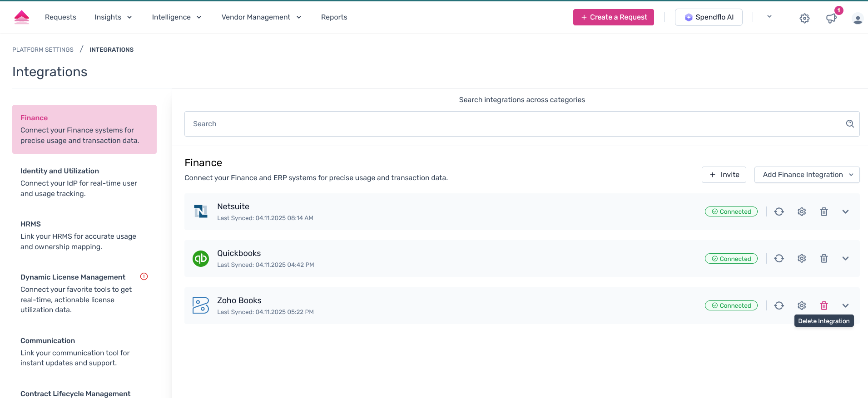This screenshot has width=868, height=398.
Task: Open the Insights menu dropdown
Action: 113,17
